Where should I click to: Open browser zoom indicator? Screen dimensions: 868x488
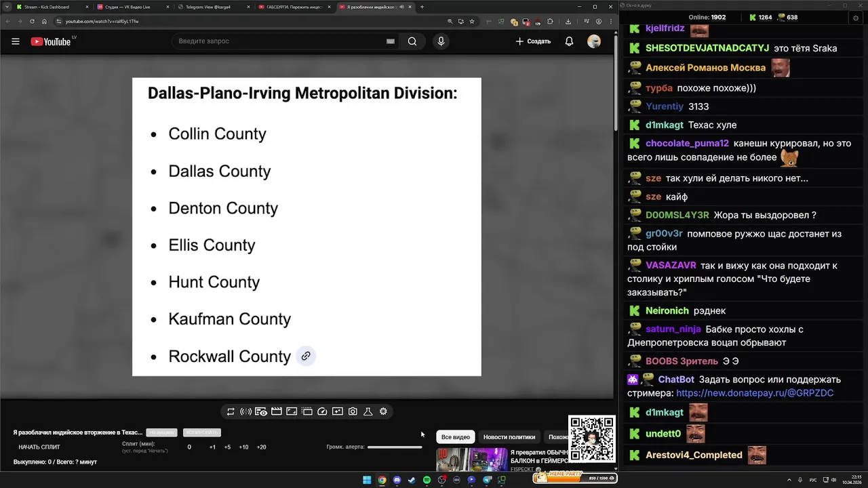click(450, 21)
